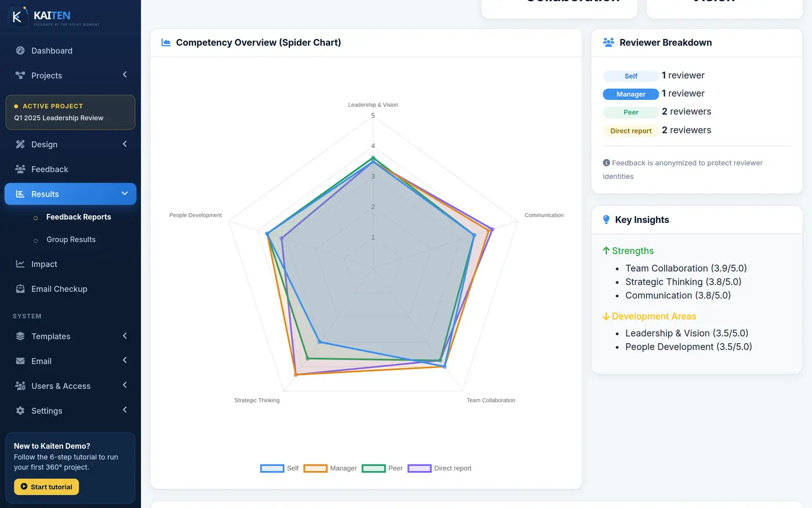Toggle the Manager series in chart legend
Screen dimensions: 812x508
pos(330,468)
